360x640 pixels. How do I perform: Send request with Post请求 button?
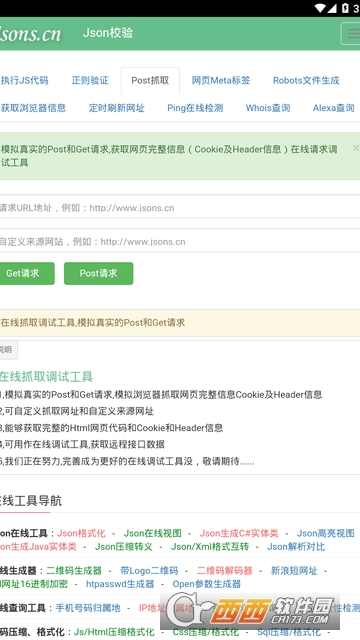pyautogui.click(x=98, y=273)
